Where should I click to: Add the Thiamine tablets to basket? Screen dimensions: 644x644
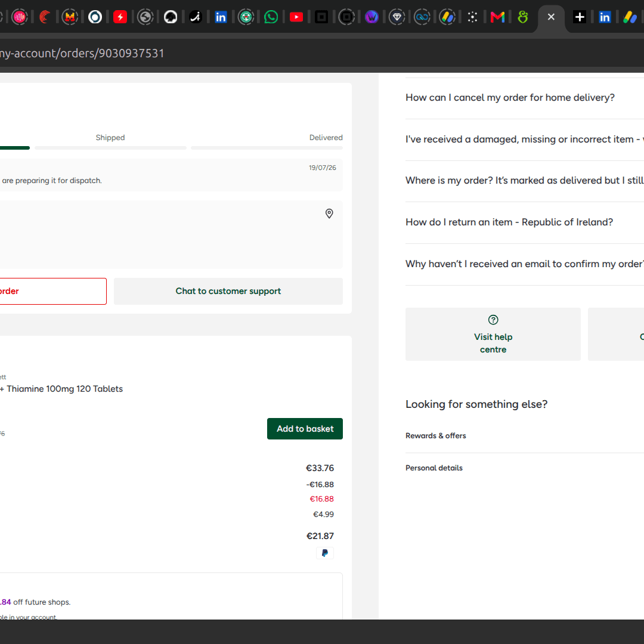[x=305, y=429]
